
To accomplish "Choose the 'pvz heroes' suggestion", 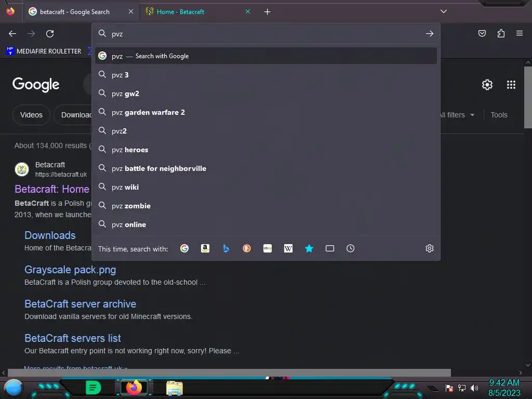I will (x=266, y=150).
